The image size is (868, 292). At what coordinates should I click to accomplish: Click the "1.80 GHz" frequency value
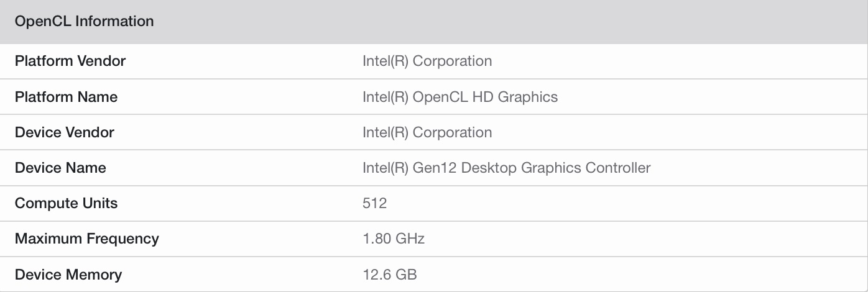pyautogui.click(x=394, y=239)
